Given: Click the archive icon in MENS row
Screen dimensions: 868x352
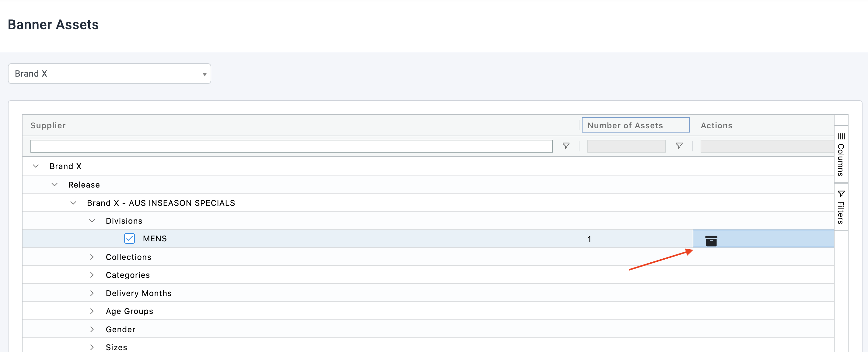Looking at the screenshot, I should click(711, 241).
